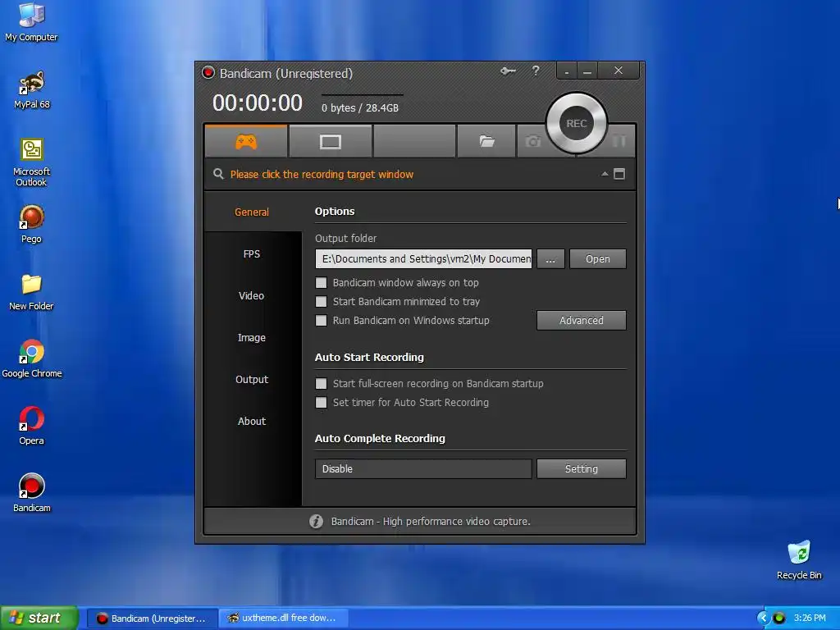Enable Start full-screen recording on Bandicam startup
The height and width of the screenshot is (630, 840).
pos(321,384)
